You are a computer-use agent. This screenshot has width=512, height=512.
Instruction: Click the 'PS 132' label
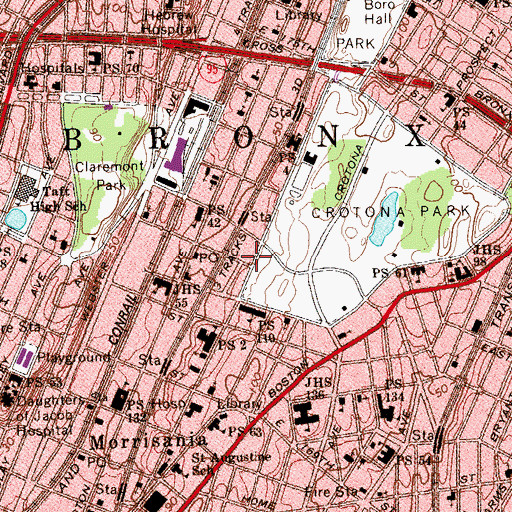(137, 410)
